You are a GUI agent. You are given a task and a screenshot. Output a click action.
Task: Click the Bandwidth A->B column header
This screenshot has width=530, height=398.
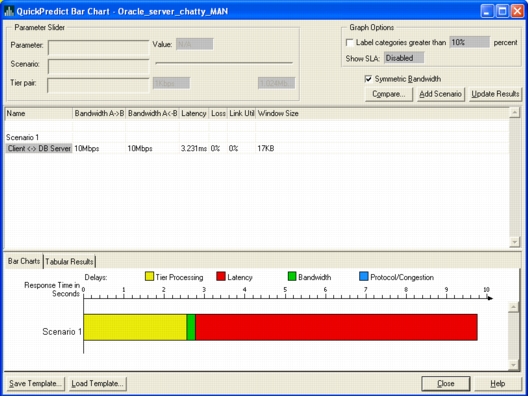pyautogui.click(x=99, y=114)
